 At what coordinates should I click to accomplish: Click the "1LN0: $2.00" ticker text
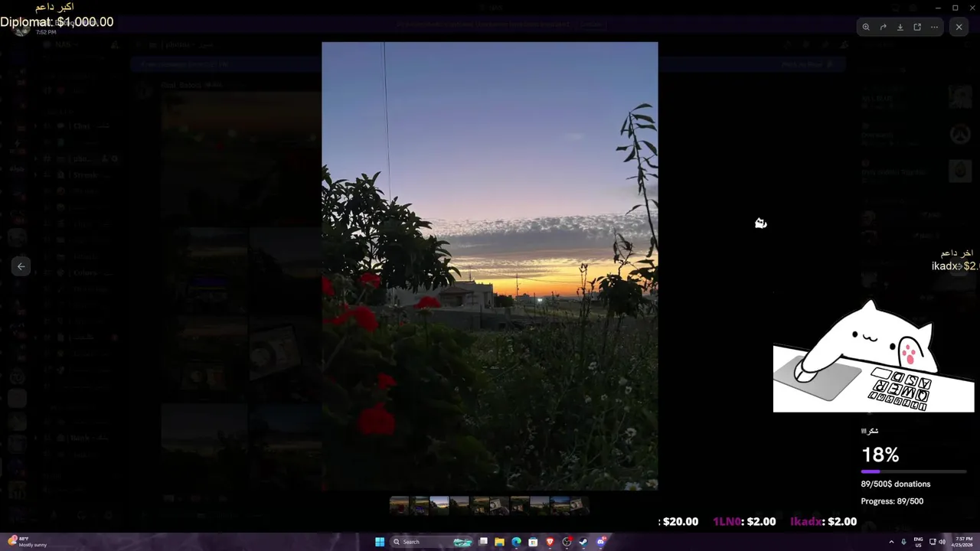pyautogui.click(x=744, y=521)
